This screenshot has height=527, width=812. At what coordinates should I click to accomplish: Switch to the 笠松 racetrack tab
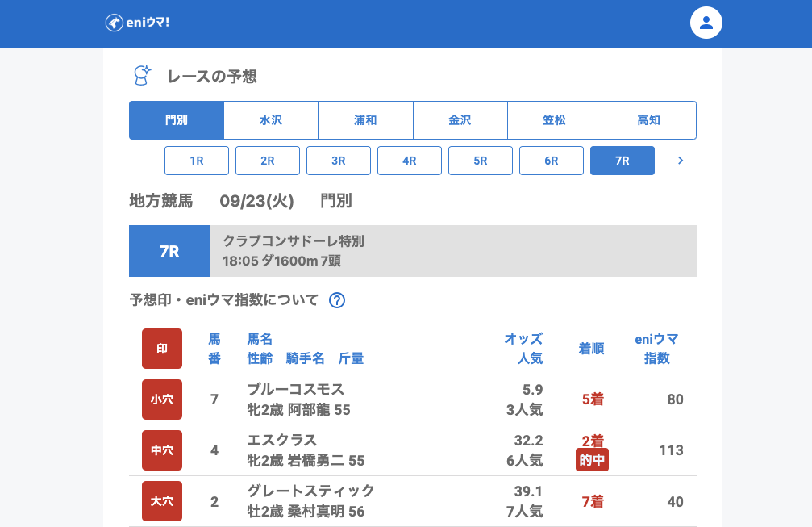(x=554, y=120)
